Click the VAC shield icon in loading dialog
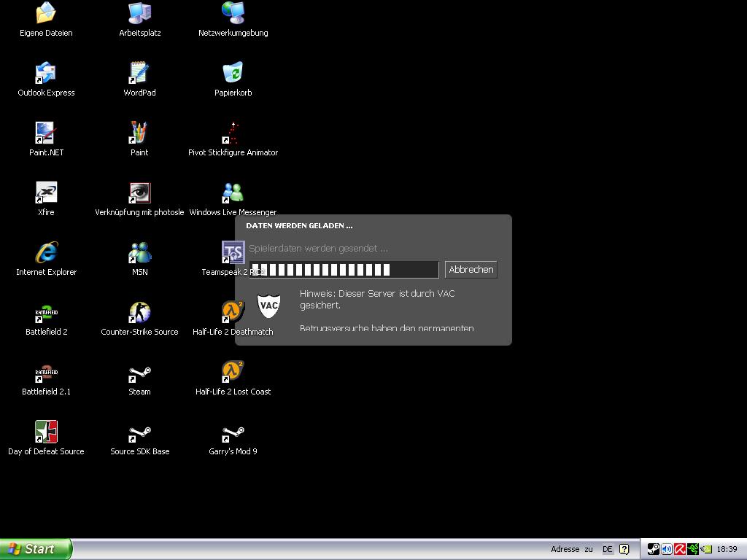This screenshot has width=747, height=560. 268,306
